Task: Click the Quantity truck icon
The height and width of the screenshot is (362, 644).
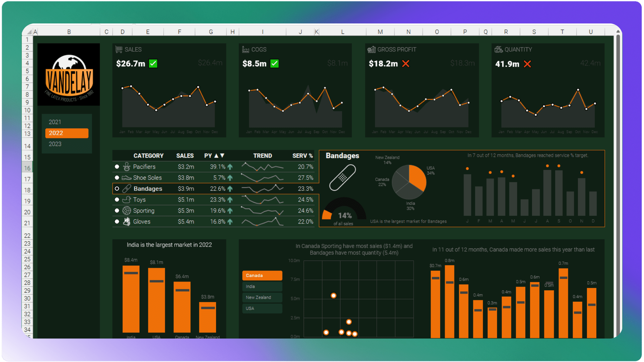Action: click(498, 50)
